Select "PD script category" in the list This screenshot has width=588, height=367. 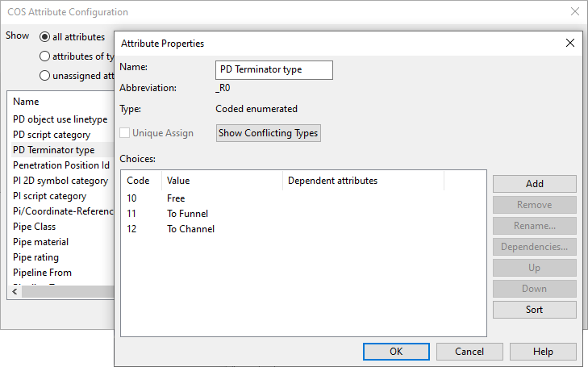52,135
